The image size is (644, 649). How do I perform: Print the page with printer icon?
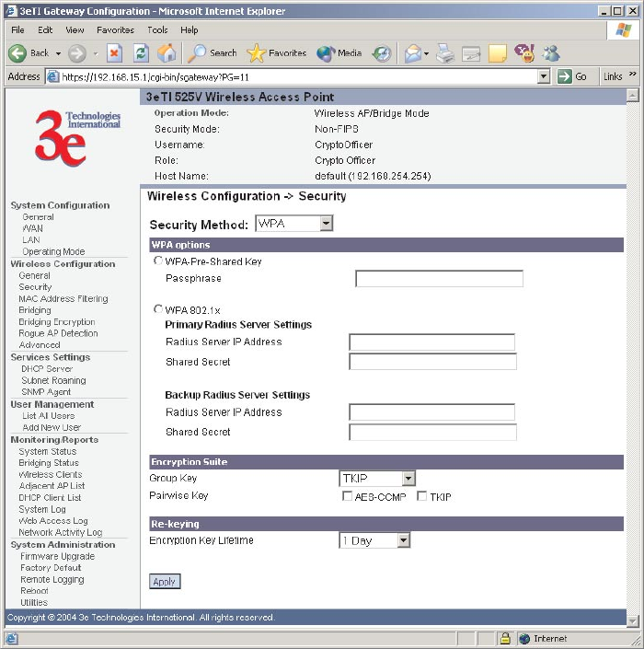click(x=445, y=53)
